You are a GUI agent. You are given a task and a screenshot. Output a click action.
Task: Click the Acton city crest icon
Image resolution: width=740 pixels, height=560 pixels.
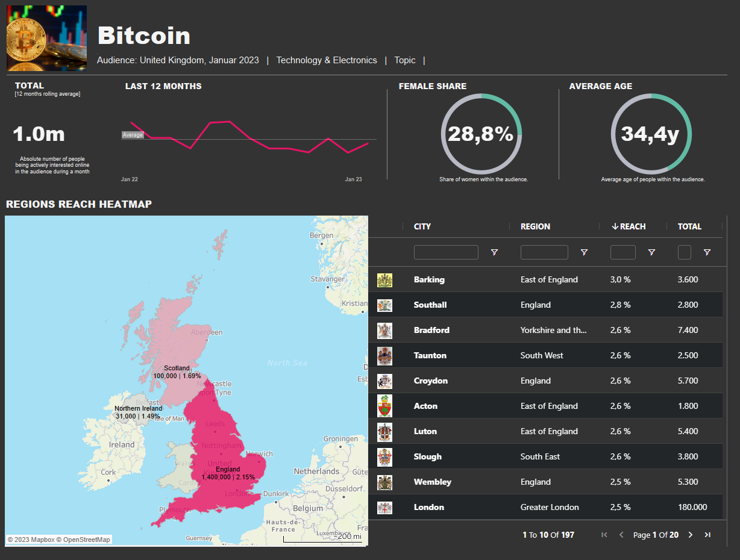click(x=384, y=406)
